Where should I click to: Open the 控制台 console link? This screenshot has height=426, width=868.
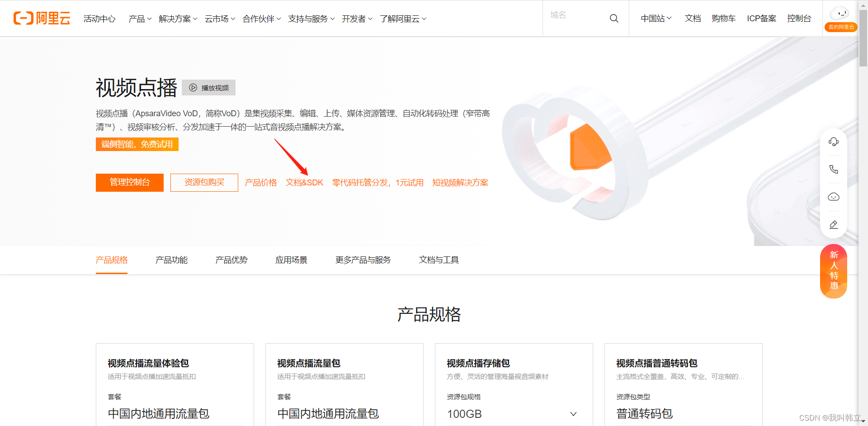click(799, 18)
